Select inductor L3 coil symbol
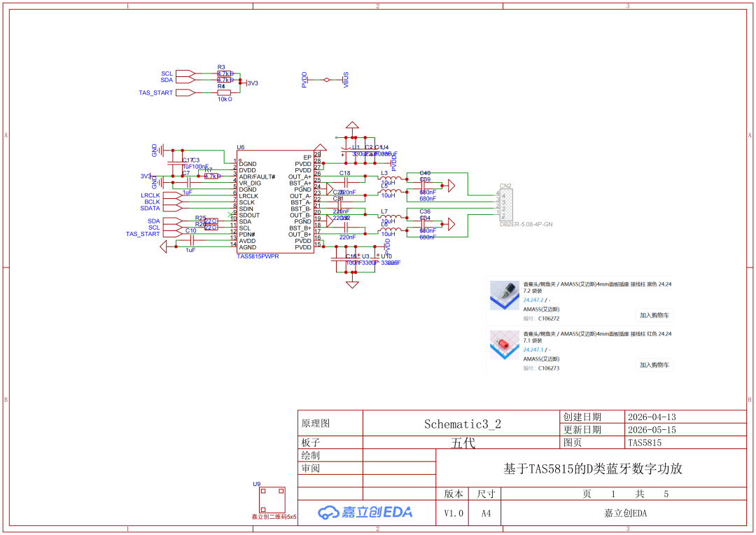The height and width of the screenshot is (535, 756). coord(390,179)
